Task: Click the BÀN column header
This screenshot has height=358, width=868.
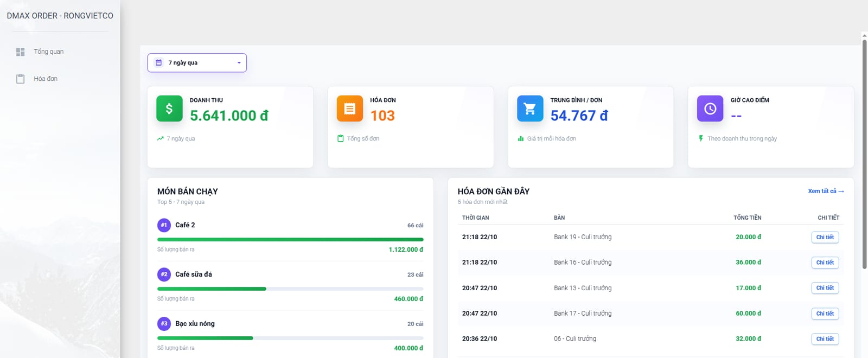Action: tap(559, 218)
